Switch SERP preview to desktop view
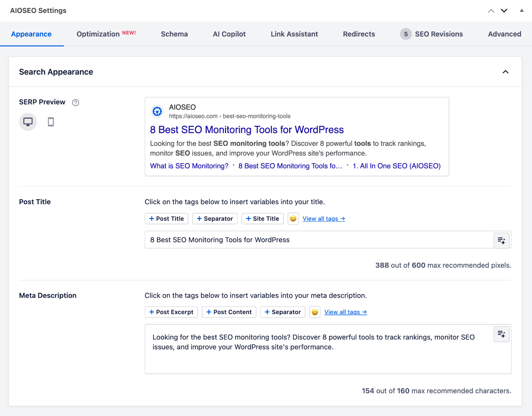This screenshot has height=416, width=532. pos(28,122)
